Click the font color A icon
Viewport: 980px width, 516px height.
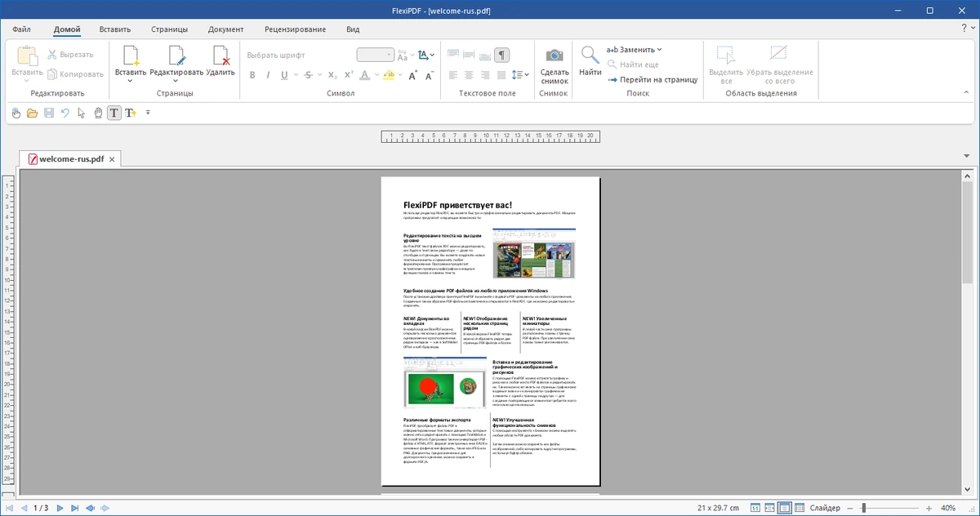point(364,75)
